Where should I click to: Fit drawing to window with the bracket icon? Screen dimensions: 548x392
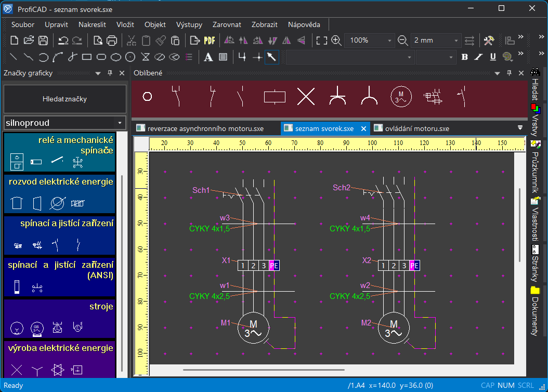click(321, 41)
